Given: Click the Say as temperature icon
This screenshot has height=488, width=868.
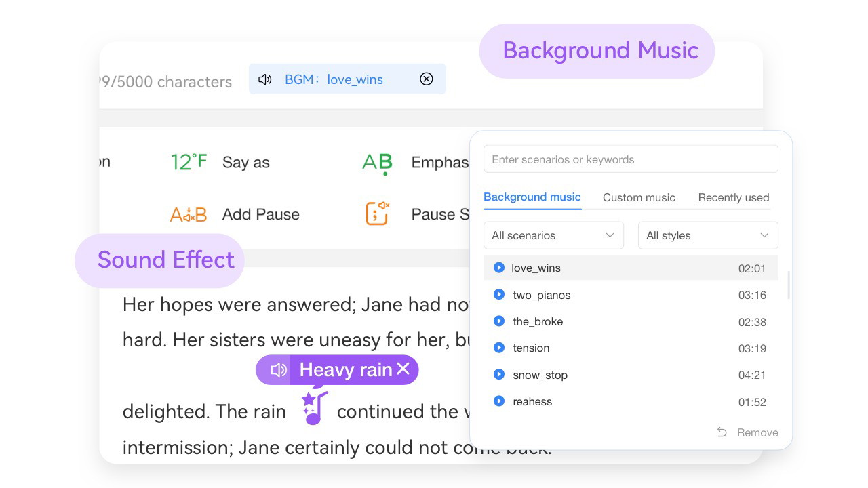Looking at the screenshot, I should 189,162.
